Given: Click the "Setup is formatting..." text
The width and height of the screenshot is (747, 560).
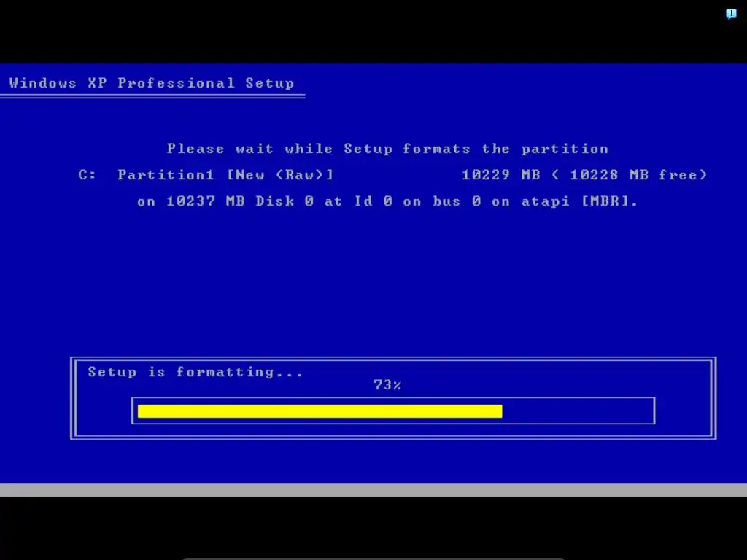Looking at the screenshot, I should (196, 372).
